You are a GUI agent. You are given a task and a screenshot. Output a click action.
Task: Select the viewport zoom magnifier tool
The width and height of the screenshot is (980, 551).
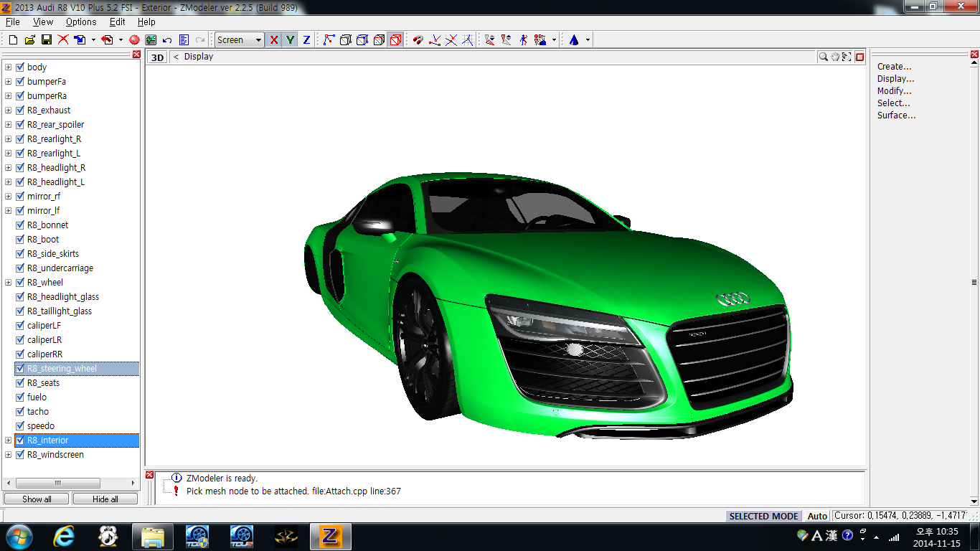[x=824, y=57]
